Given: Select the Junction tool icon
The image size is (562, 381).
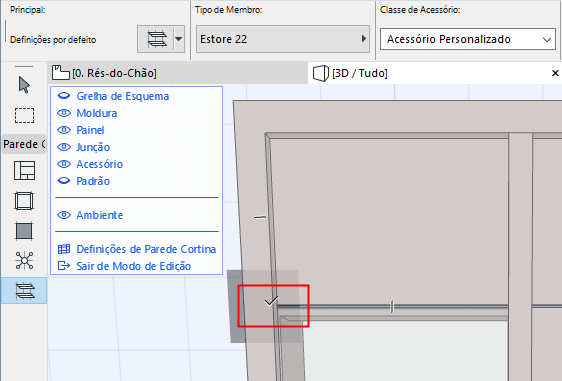Looking at the screenshot, I should 24,260.
